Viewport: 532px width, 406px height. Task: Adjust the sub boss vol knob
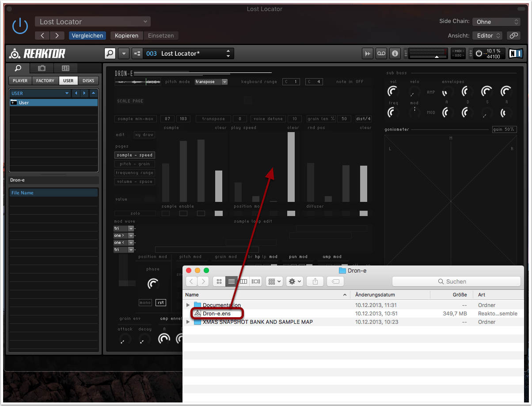pyautogui.click(x=392, y=92)
